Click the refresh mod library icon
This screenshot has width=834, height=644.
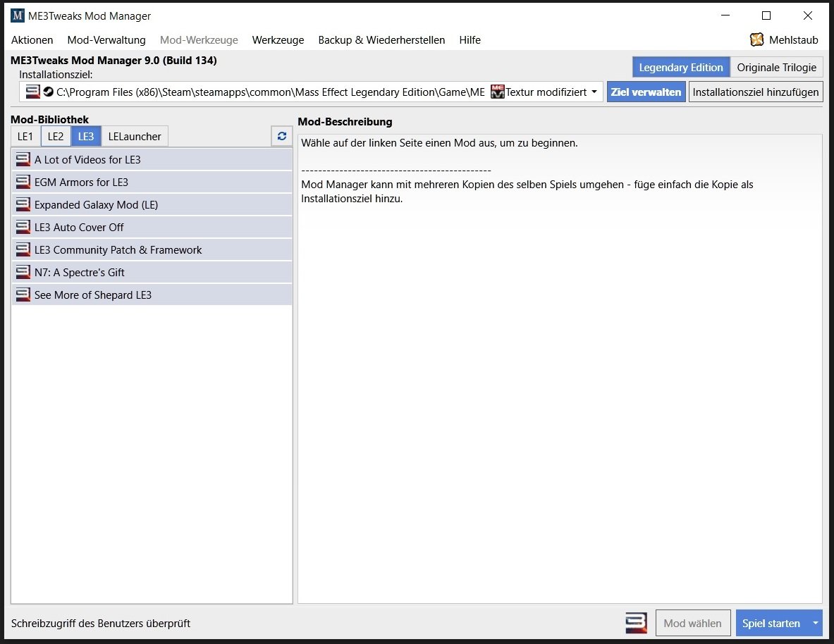click(282, 136)
